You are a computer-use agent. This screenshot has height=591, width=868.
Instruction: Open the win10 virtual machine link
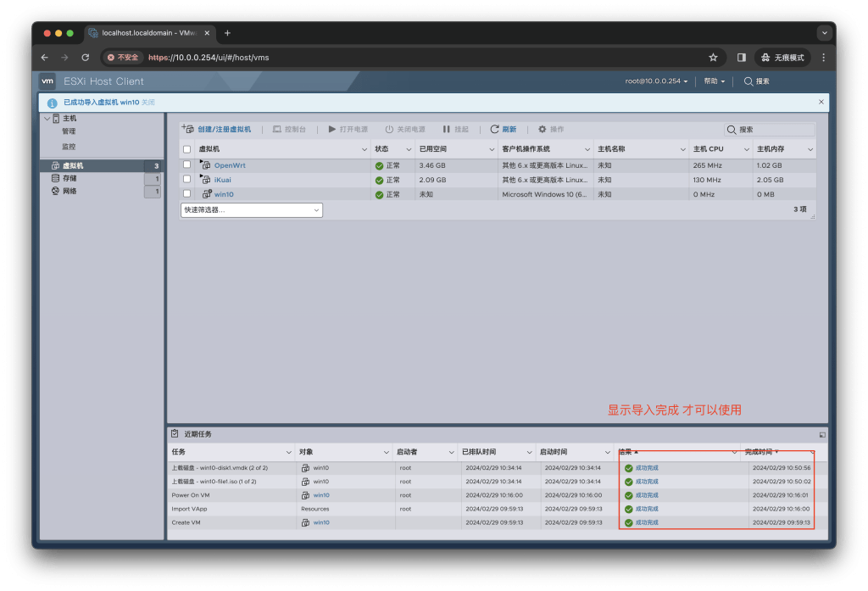tap(222, 193)
